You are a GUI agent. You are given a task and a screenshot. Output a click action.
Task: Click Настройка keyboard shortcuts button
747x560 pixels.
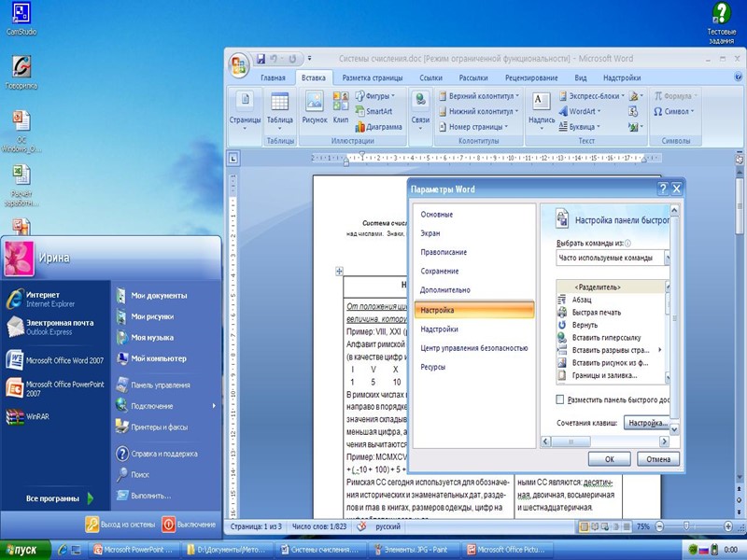(647, 423)
